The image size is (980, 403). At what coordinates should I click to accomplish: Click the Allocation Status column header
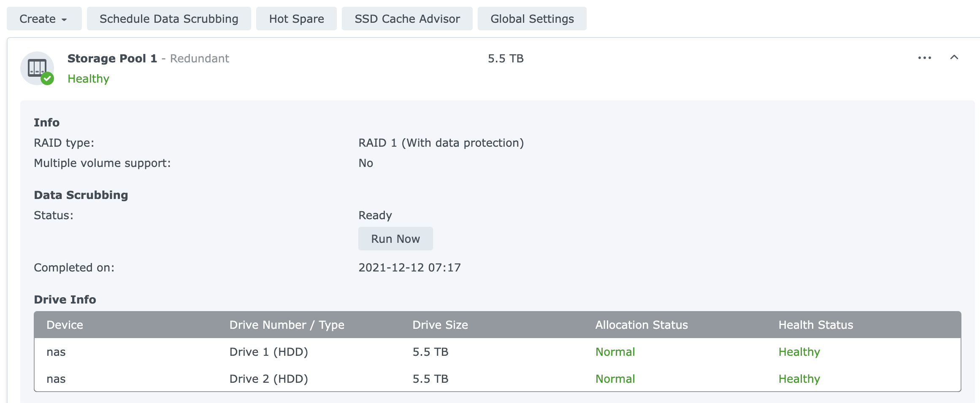click(x=641, y=325)
